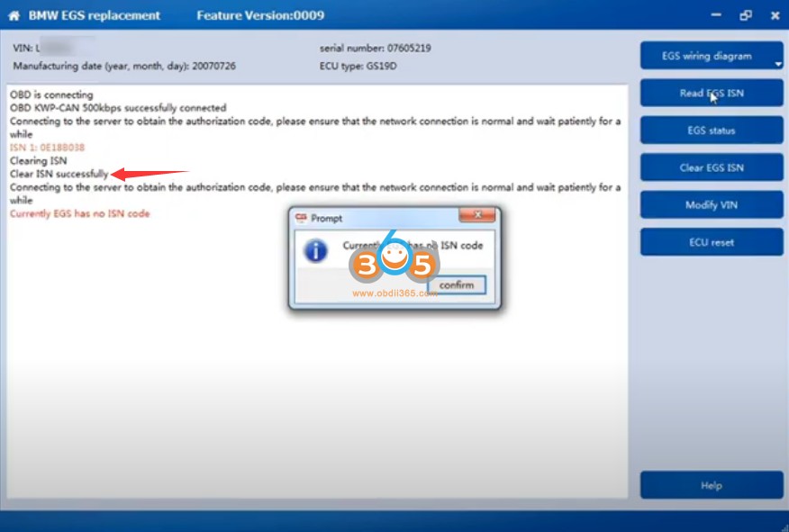Run ECU reset
Screen dimensions: 789x532
pyautogui.click(x=712, y=242)
